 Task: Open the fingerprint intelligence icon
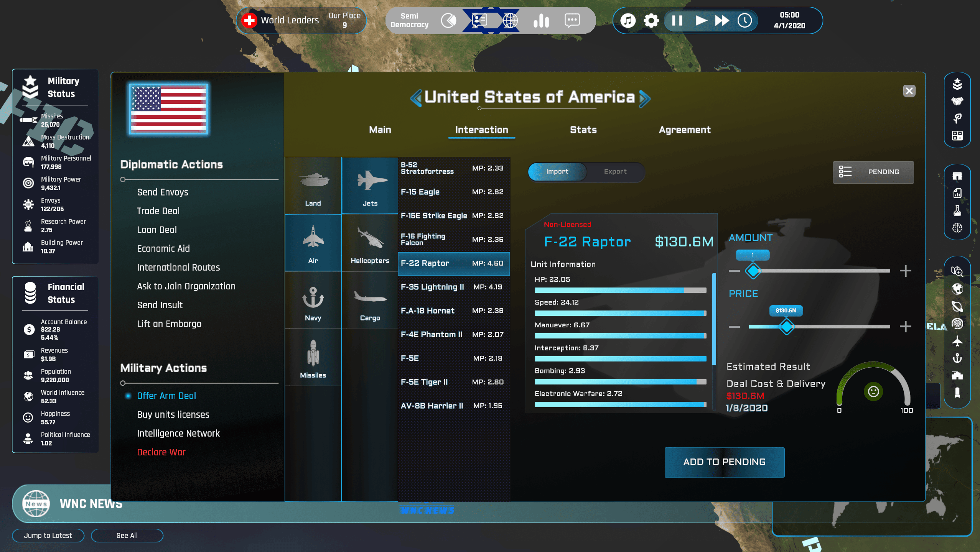click(x=957, y=324)
